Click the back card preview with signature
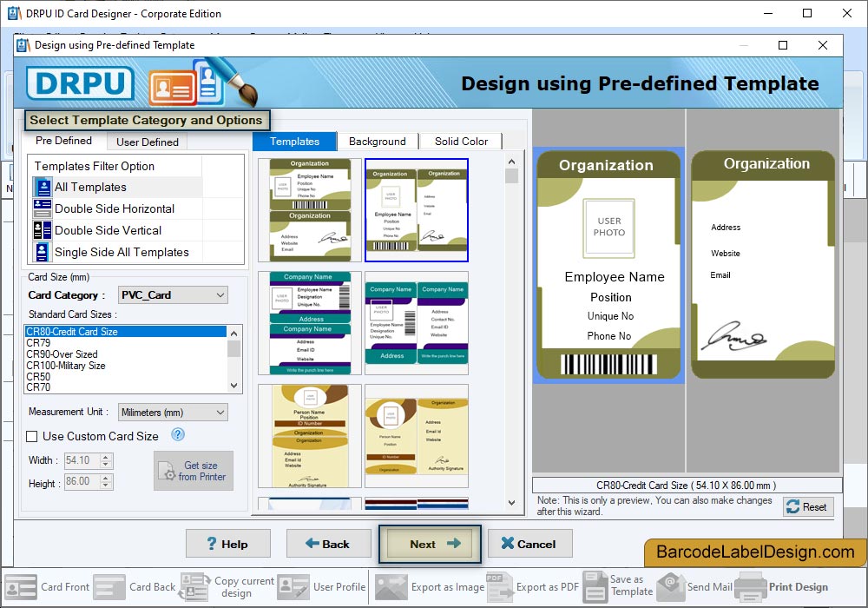 (763, 265)
